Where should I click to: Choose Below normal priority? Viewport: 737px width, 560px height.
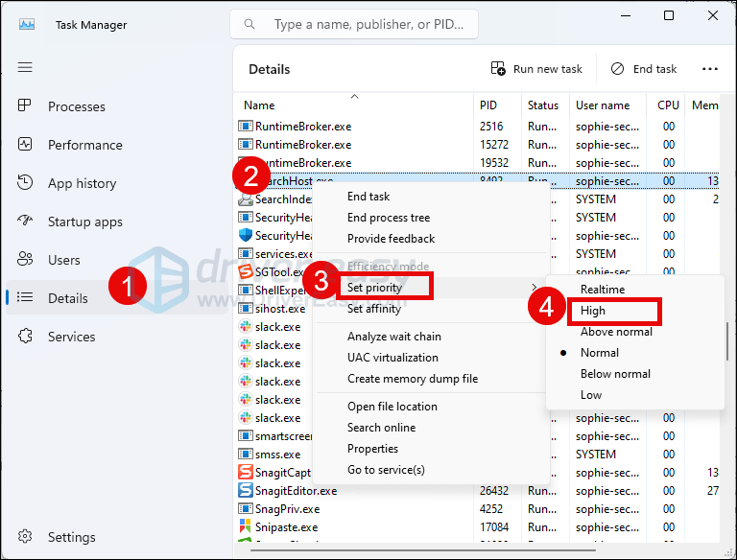point(614,374)
